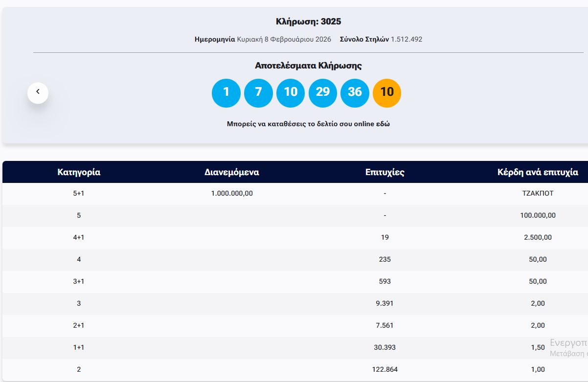The width and height of the screenshot is (588, 382).
Task: Click the orange bonus ball numbered 10
Action: (x=387, y=92)
